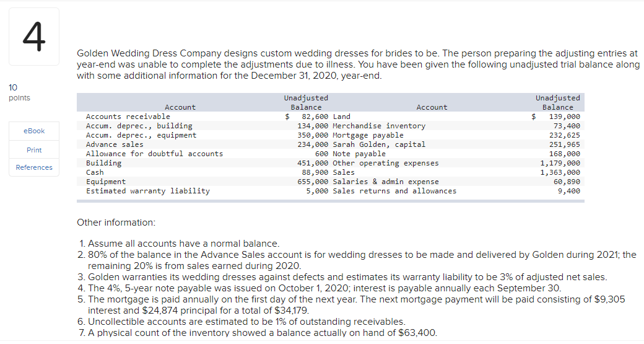Click item 3 about warranty liability estimate
Screen dimensions: 644x344
pos(342,277)
